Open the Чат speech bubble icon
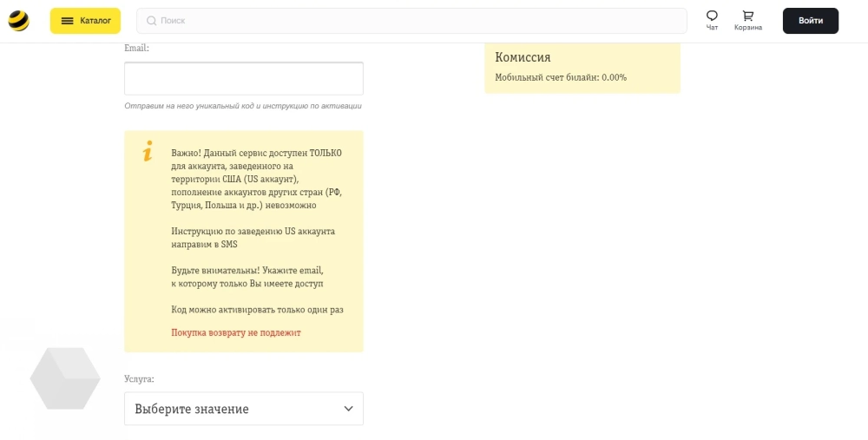 [712, 16]
